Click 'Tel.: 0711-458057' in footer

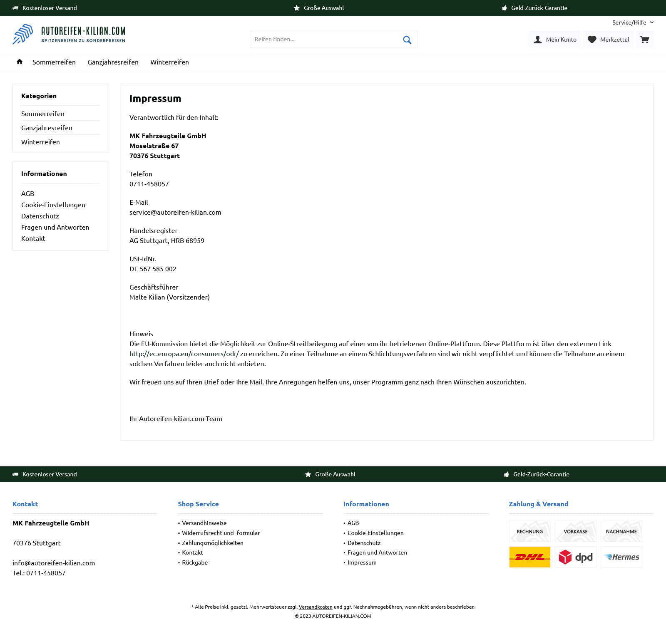tap(39, 573)
